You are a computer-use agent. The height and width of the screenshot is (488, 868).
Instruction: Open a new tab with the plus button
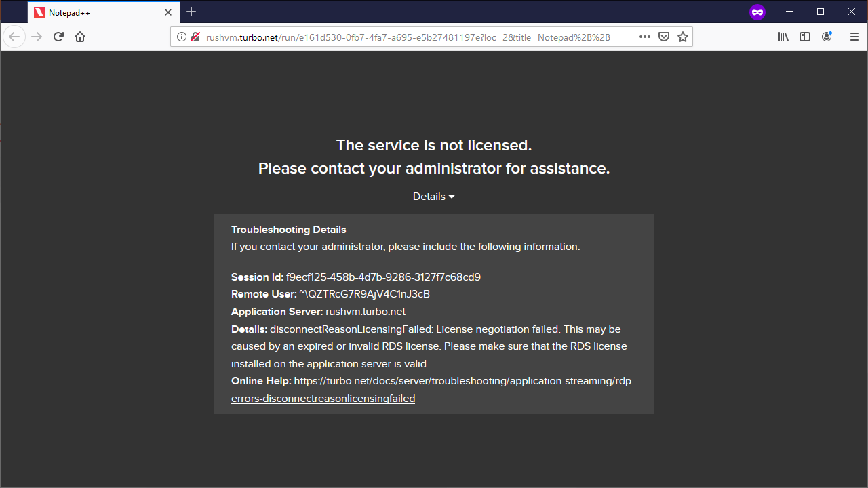(x=191, y=12)
